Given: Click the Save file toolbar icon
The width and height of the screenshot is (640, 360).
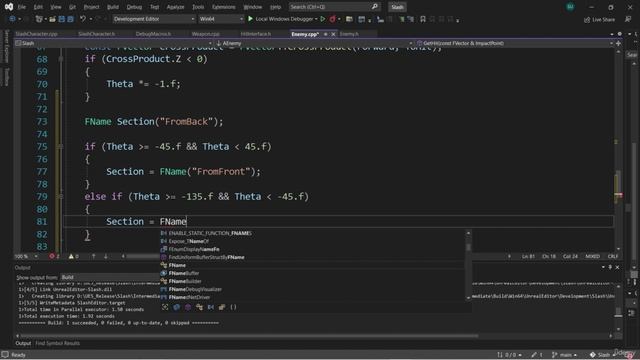Looking at the screenshot, I should coord(62,19).
